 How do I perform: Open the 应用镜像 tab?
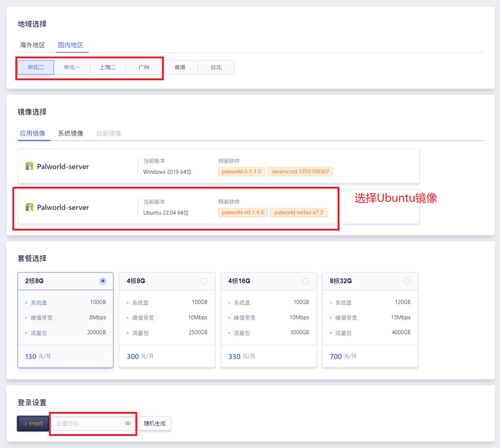(32, 134)
